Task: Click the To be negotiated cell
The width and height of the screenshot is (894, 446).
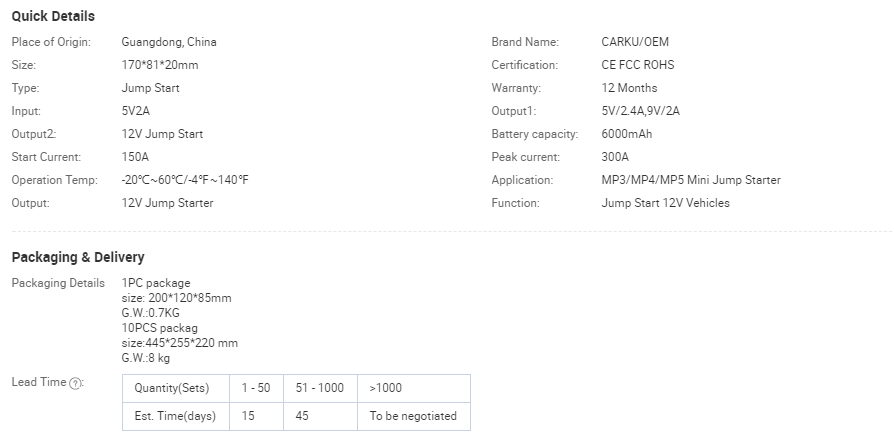Action: click(414, 416)
